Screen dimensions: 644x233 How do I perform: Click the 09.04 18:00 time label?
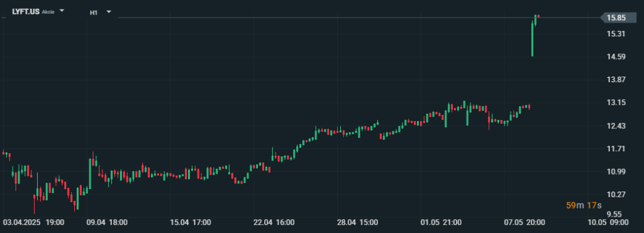[x=107, y=222]
